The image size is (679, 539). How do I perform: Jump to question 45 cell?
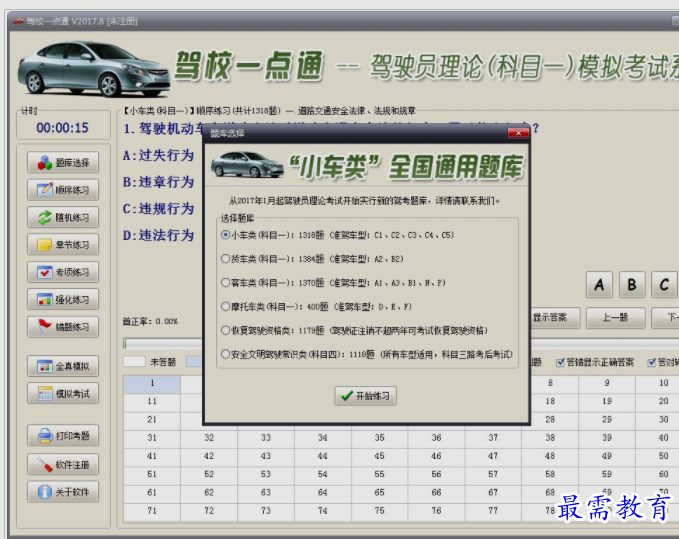click(x=379, y=457)
